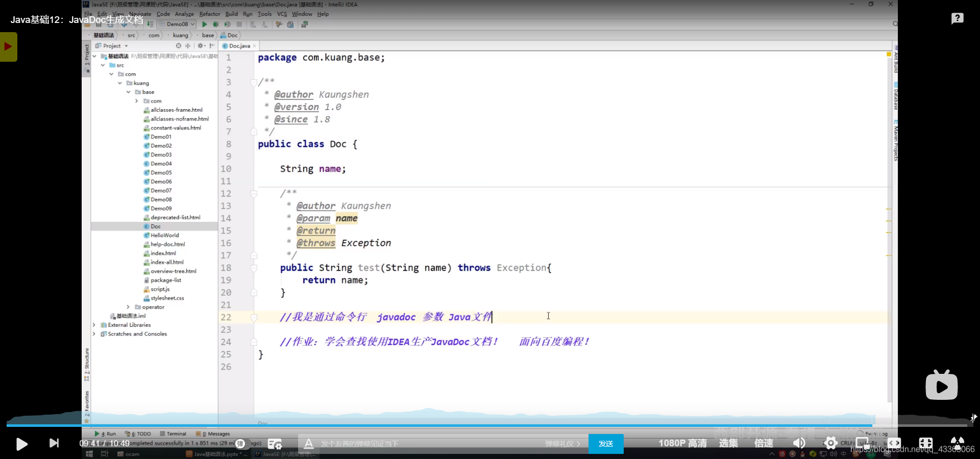Open Project view selector dropdown
Image resolution: width=980 pixels, height=459 pixels.
point(112,46)
